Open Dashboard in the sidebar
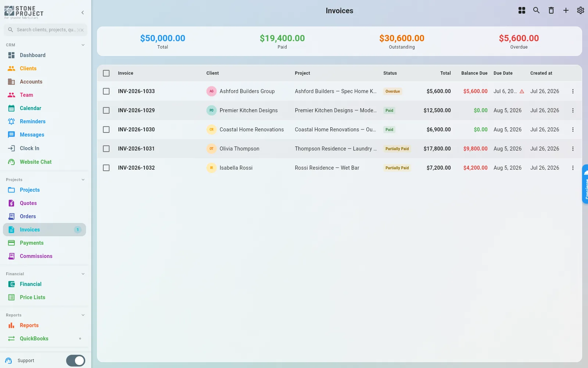The width and height of the screenshot is (588, 368). click(44, 55)
